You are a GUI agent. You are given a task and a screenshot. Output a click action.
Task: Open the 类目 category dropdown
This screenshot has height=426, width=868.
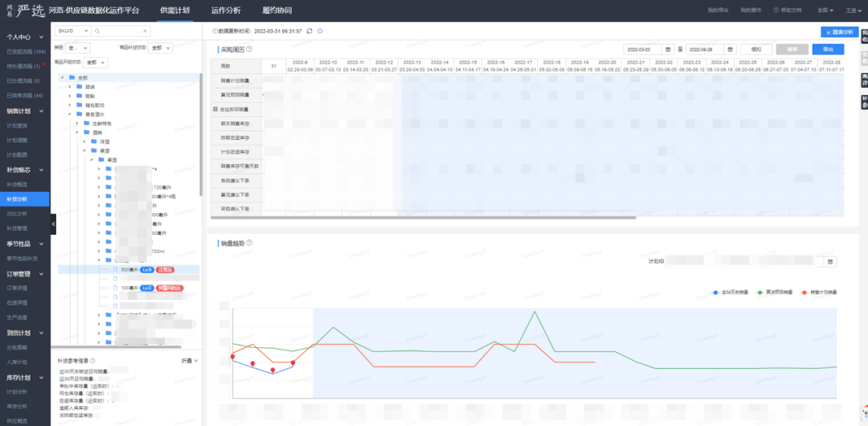tap(77, 47)
